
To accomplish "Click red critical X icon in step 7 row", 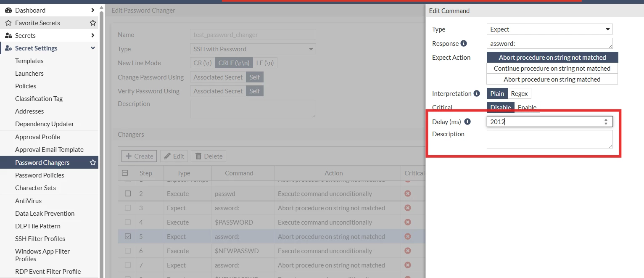I will (x=407, y=265).
